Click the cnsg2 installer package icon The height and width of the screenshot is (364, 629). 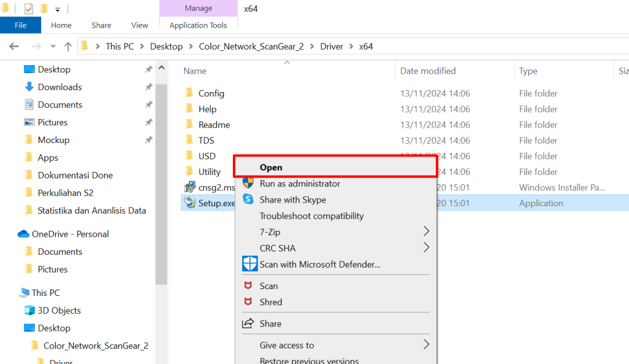click(x=189, y=187)
